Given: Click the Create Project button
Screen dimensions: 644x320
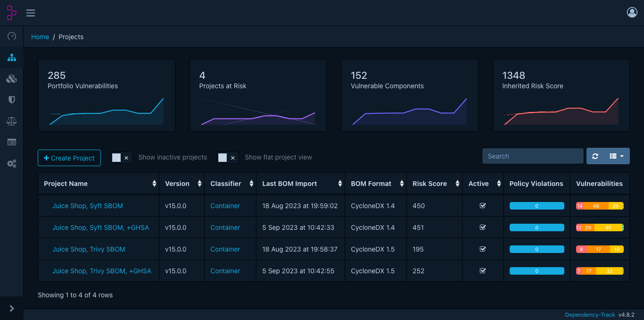Looking at the screenshot, I should pyautogui.click(x=69, y=158).
